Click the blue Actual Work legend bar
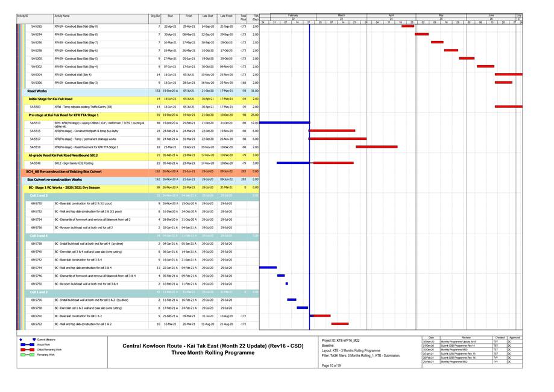This screenshot has height=392, width=554. pyautogui.click(x=27, y=345)
